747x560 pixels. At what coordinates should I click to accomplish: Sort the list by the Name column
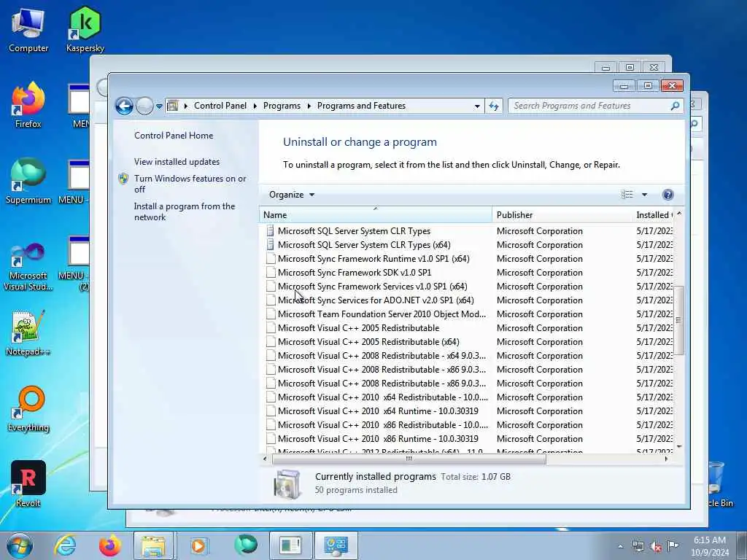tap(376, 215)
